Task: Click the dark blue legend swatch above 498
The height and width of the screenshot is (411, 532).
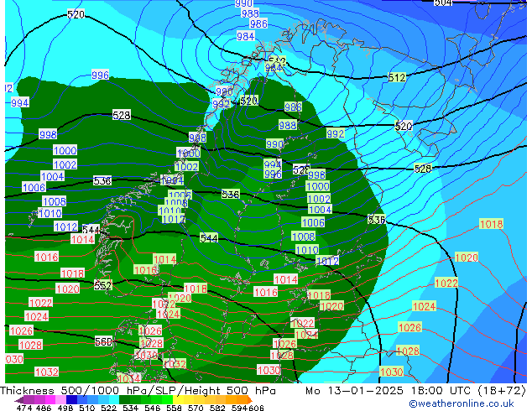Action: point(71,399)
